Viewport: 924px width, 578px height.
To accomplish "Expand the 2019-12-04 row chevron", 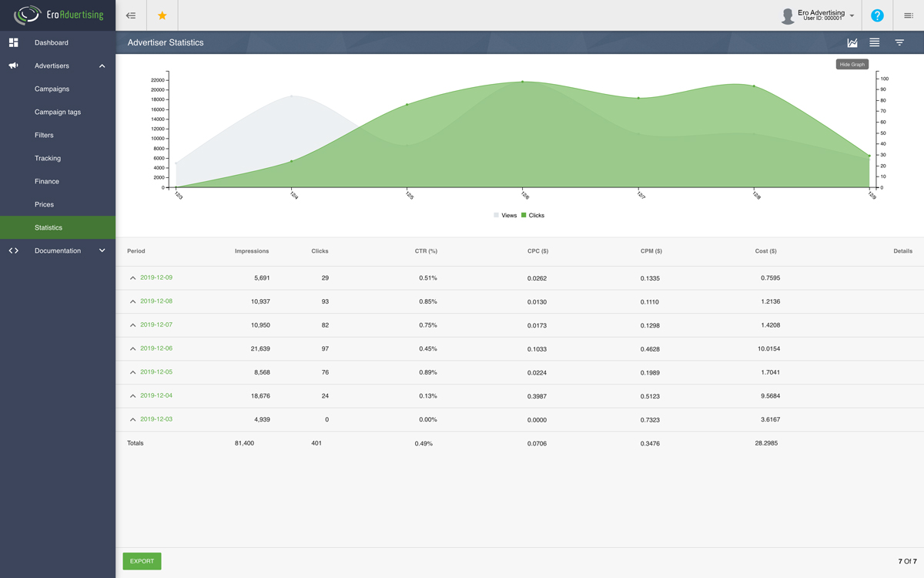I will 132,396.
